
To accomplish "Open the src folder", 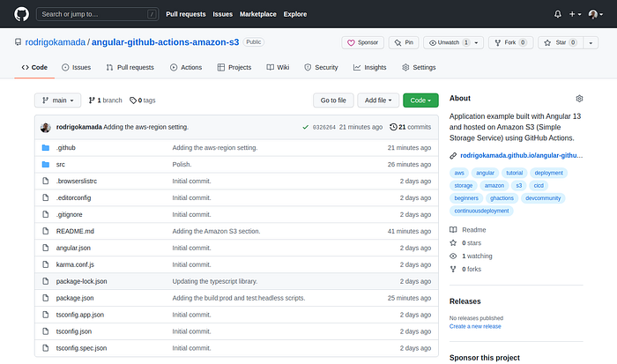I will [x=61, y=165].
